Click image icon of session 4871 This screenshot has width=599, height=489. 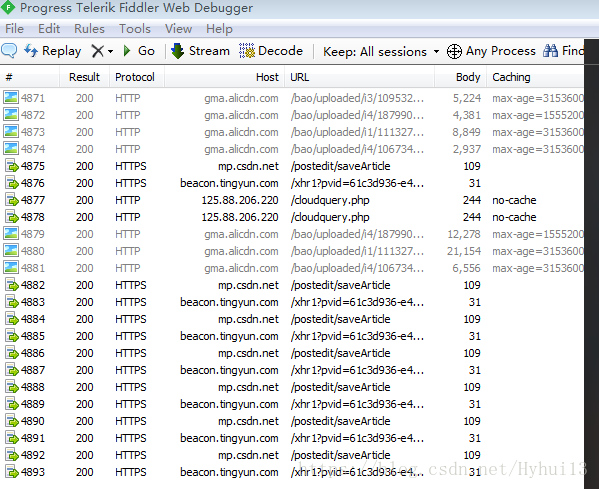coord(11,97)
